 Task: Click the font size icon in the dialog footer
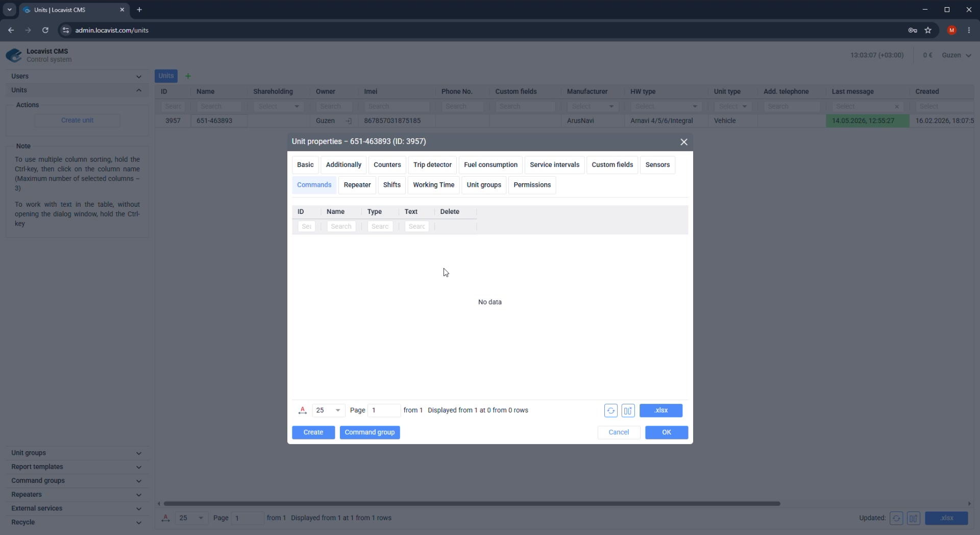(303, 410)
